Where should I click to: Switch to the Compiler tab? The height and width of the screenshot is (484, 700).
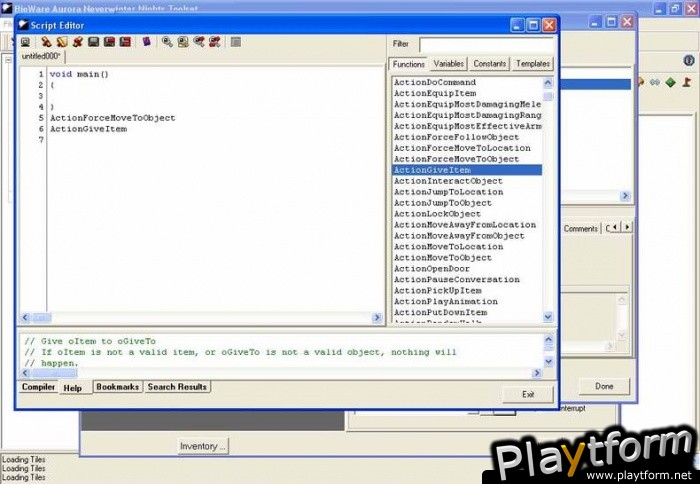point(38,387)
